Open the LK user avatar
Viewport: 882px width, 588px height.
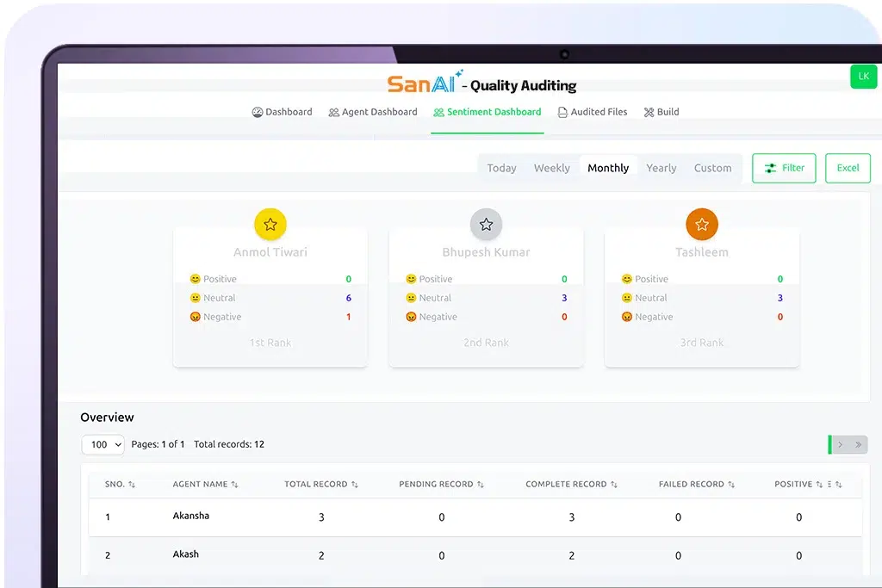pyautogui.click(x=863, y=77)
